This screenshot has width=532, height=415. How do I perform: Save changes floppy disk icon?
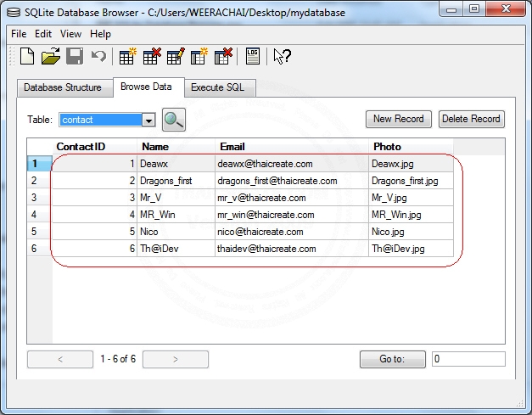click(x=75, y=56)
